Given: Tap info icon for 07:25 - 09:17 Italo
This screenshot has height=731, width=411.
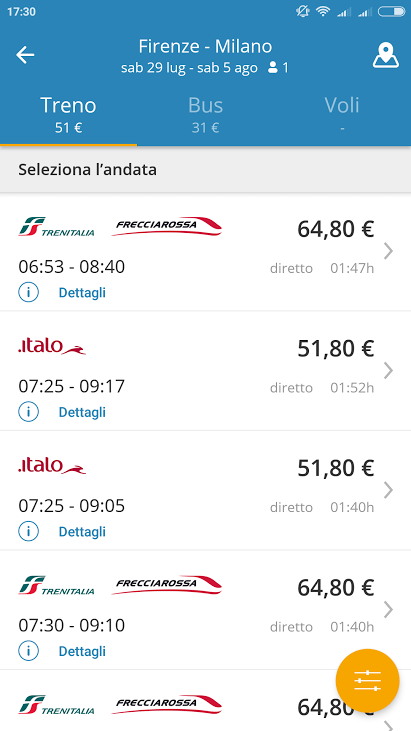Looking at the screenshot, I should (28, 412).
